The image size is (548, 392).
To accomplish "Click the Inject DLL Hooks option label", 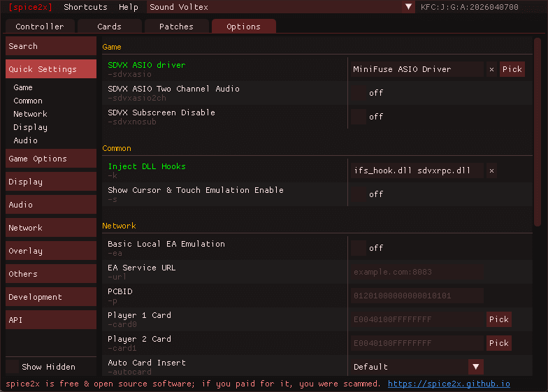I will (x=147, y=166).
